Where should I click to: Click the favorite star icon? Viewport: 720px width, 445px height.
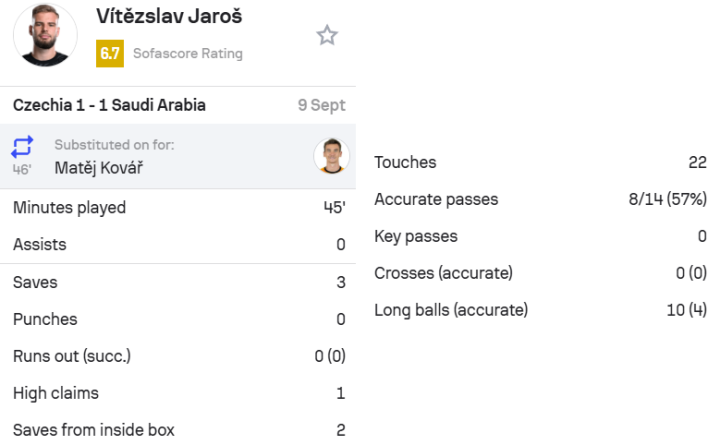click(x=327, y=35)
